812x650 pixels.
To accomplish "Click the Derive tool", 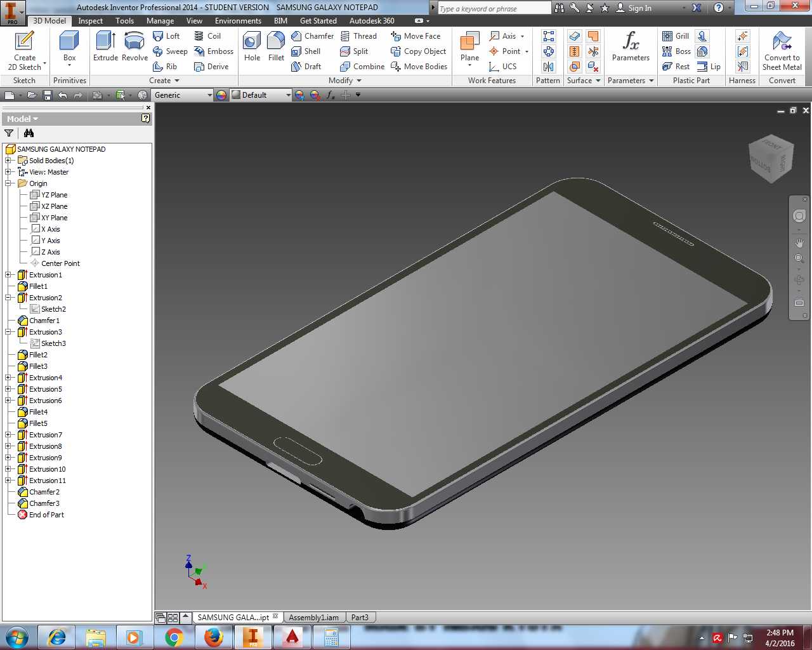I will click(x=211, y=67).
